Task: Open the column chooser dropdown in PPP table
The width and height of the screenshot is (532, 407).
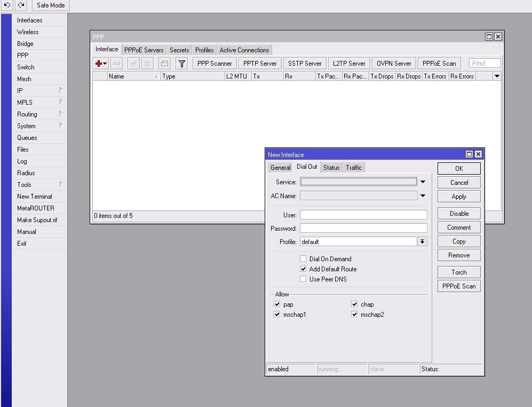Action: [497, 76]
